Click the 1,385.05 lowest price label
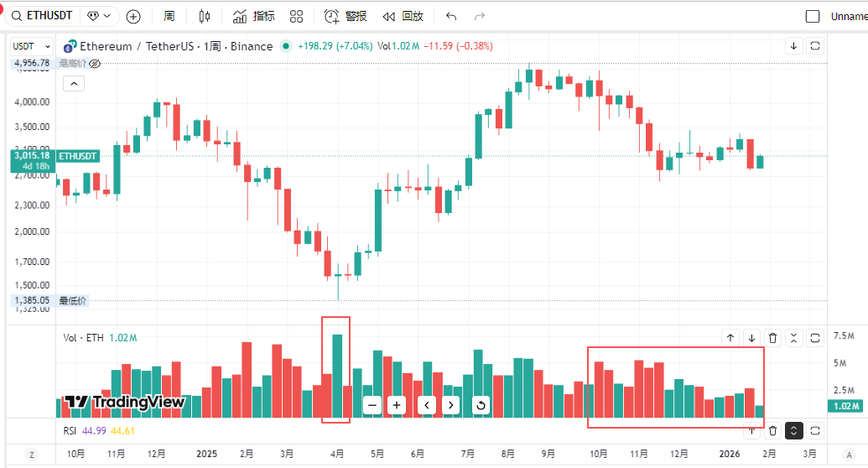The width and height of the screenshot is (868, 468). [x=32, y=301]
